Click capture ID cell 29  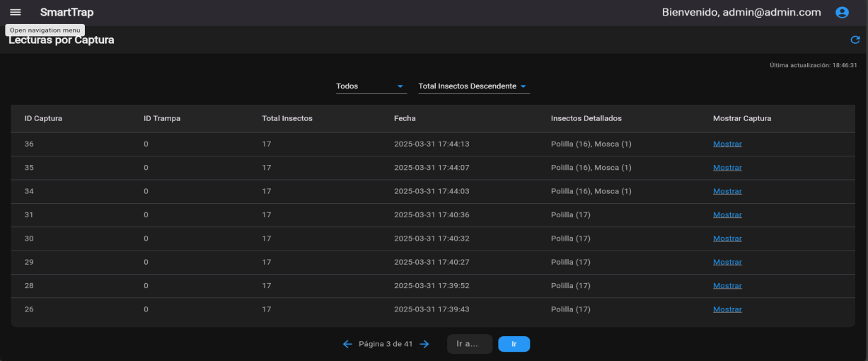pyautogui.click(x=29, y=262)
